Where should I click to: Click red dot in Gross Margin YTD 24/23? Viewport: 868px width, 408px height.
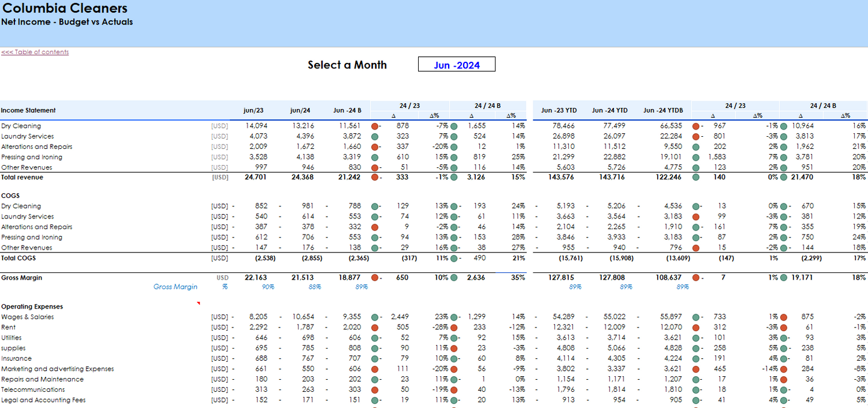click(696, 278)
